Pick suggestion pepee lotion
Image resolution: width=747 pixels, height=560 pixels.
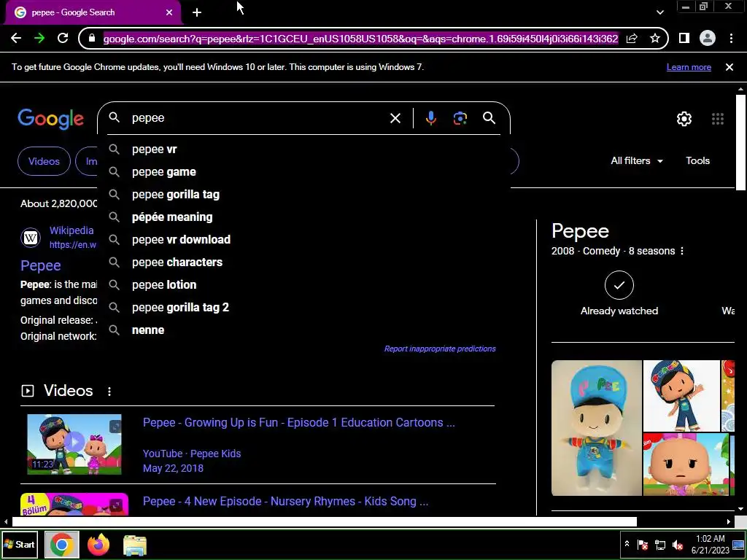tap(304, 285)
